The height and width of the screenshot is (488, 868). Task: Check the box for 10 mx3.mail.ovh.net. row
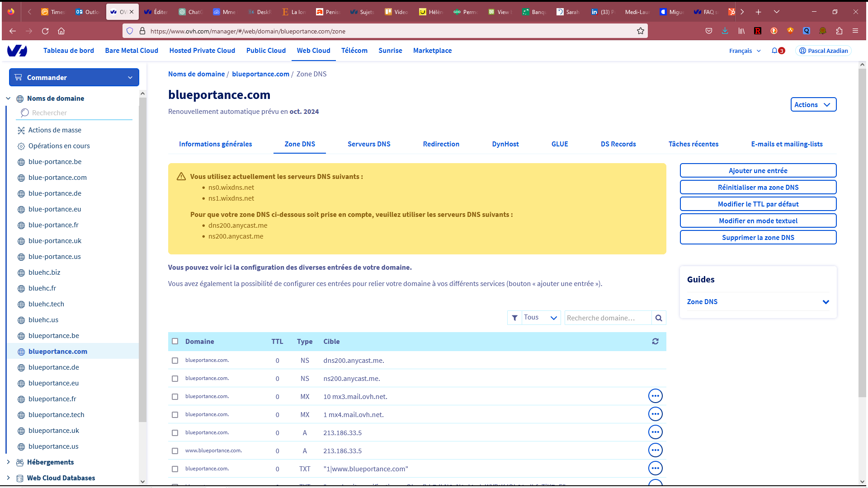[x=175, y=397]
